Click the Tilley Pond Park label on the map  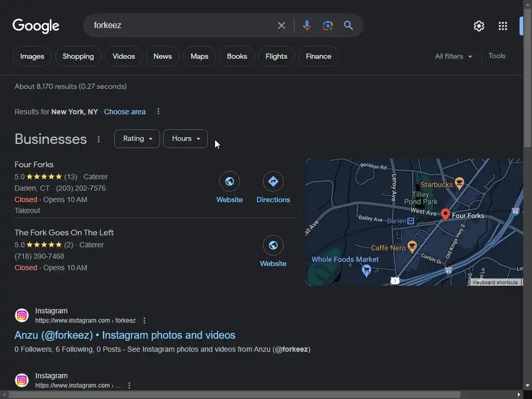coord(421,198)
